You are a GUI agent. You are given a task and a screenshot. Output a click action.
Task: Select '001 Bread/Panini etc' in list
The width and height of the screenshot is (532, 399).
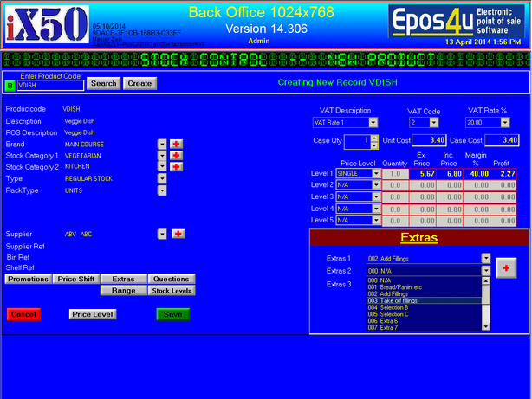424,287
